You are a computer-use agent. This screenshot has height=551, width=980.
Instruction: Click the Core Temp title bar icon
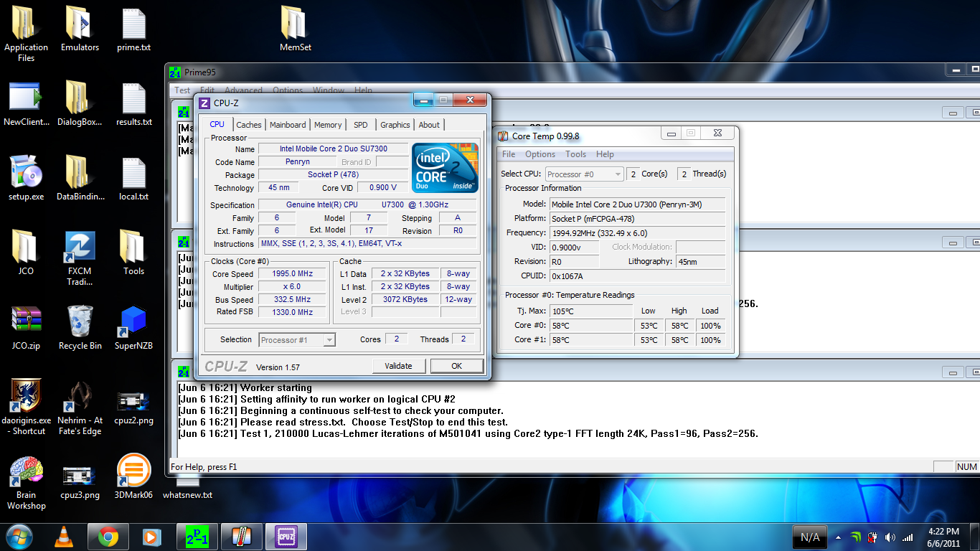pyautogui.click(x=504, y=136)
